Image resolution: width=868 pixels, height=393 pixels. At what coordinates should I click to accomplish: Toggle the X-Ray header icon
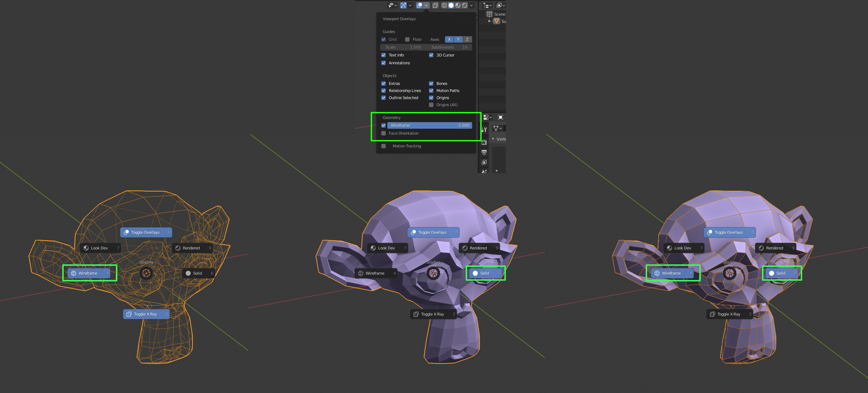(x=435, y=5)
